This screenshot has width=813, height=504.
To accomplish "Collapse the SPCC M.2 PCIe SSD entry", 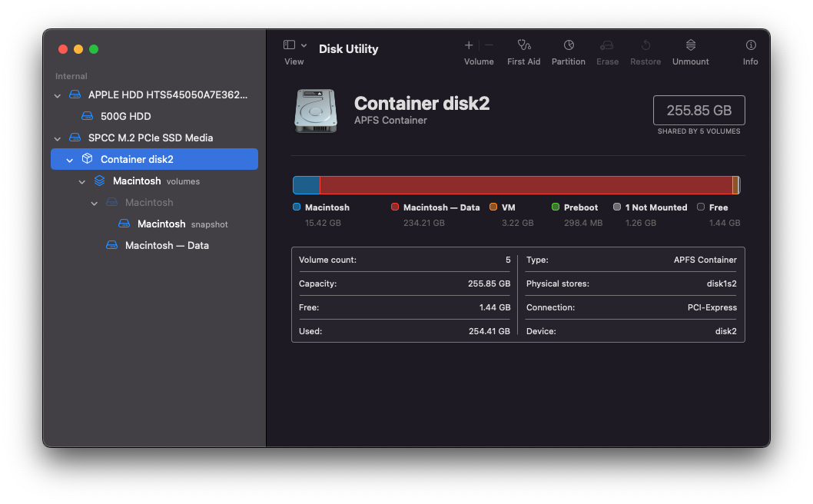I will (x=58, y=138).
